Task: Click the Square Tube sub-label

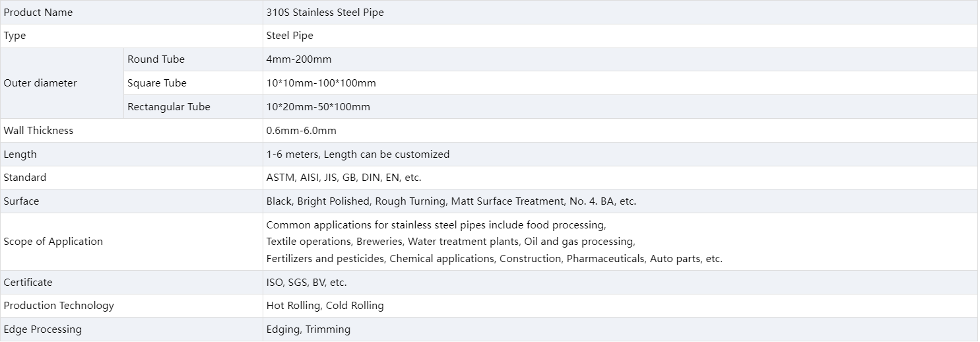Action: (157, 83)
